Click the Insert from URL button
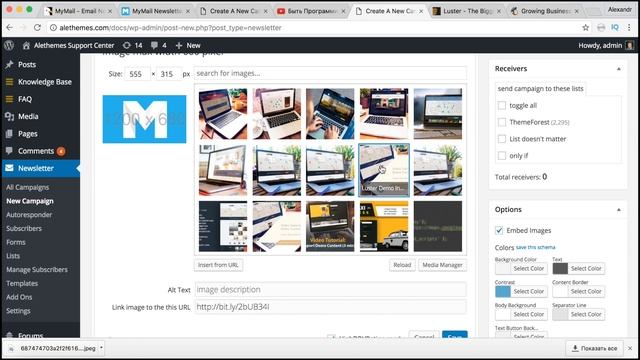 pyautogui.click(x=218, y=265)
